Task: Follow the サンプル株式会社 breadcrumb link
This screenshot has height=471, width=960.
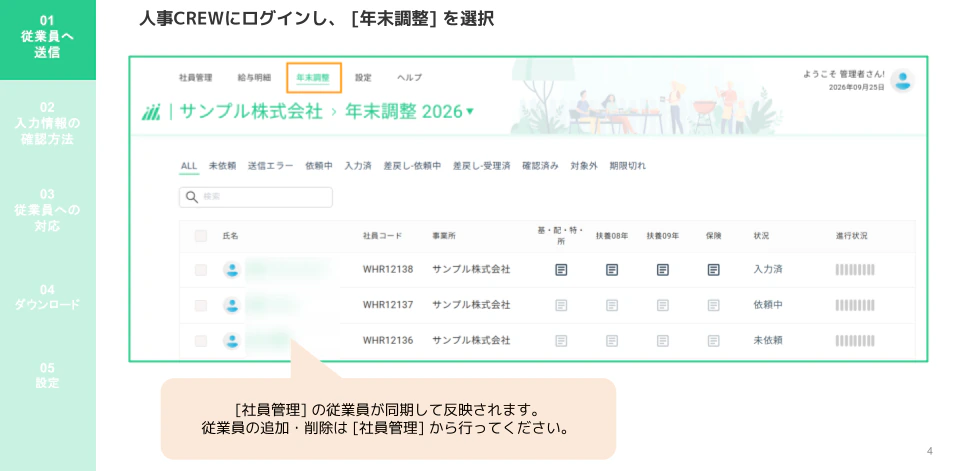Action: coord(251,111)
